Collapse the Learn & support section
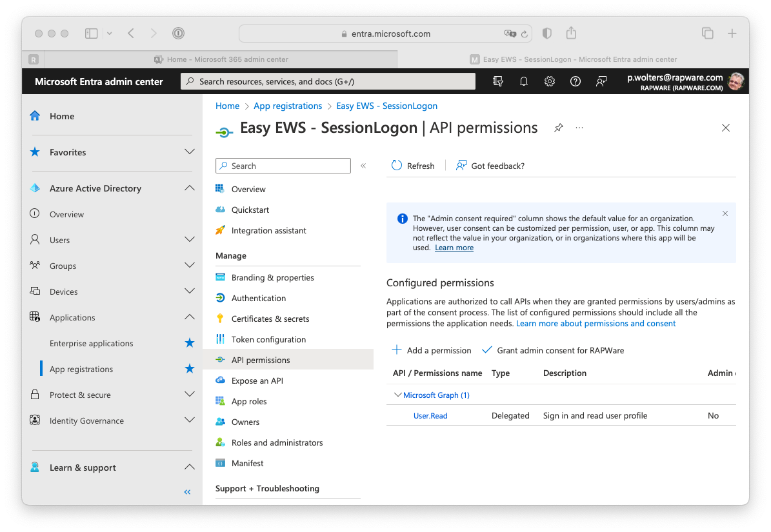The height and width of the screenshot is (532, 771). [x=189, y=467]
